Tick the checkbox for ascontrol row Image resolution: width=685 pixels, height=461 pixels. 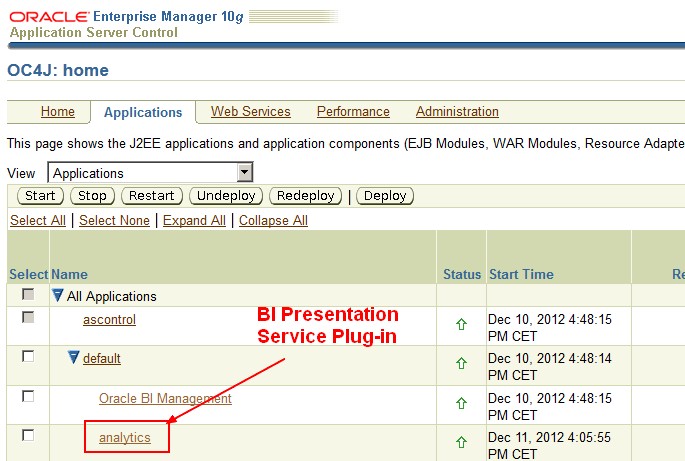click(28, 317)
